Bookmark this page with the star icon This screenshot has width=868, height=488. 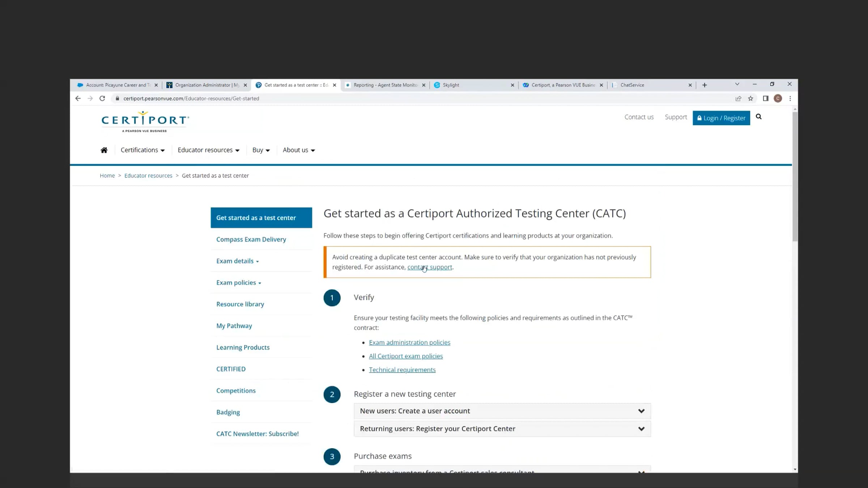click(751, 98)
